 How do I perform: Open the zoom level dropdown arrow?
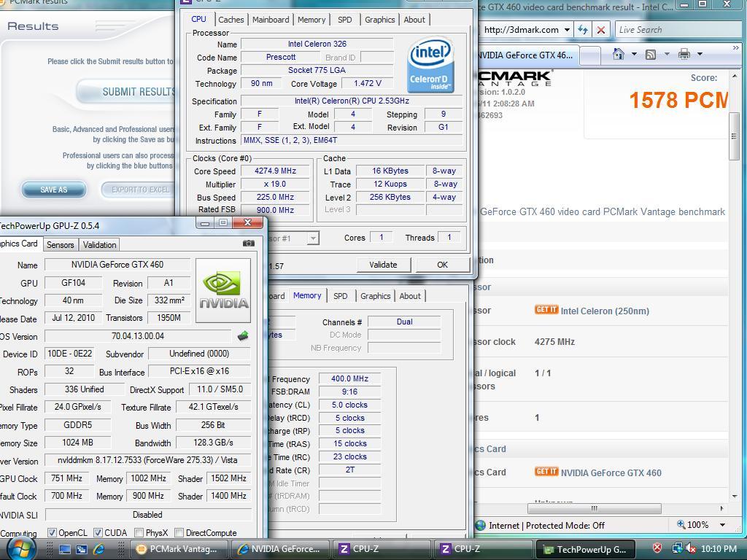pyautogui.click(x=723, y=525)
